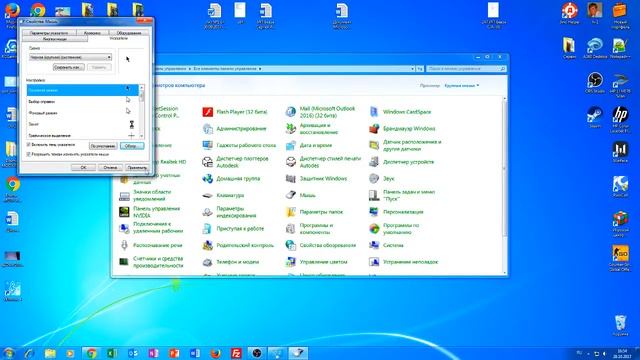The height and width of the screenshot is (360, 640).
Task: Open Программы по умолчанию item
Action: click(x=394, y=229)
